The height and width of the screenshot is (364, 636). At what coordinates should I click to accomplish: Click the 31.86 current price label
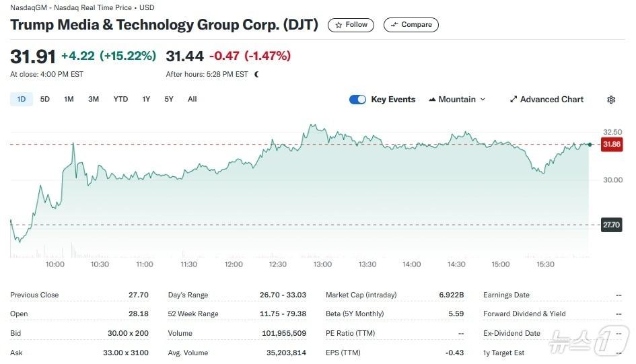612,145
